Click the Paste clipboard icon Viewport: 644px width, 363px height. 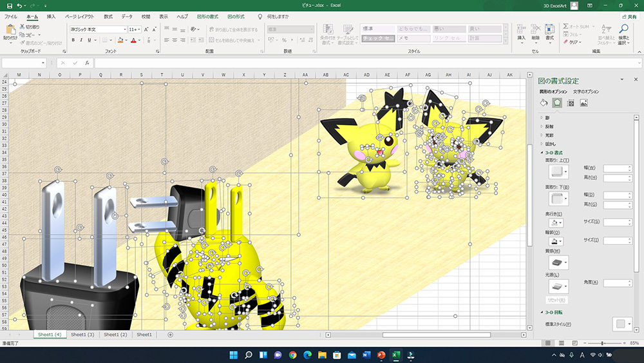[10, 30]
